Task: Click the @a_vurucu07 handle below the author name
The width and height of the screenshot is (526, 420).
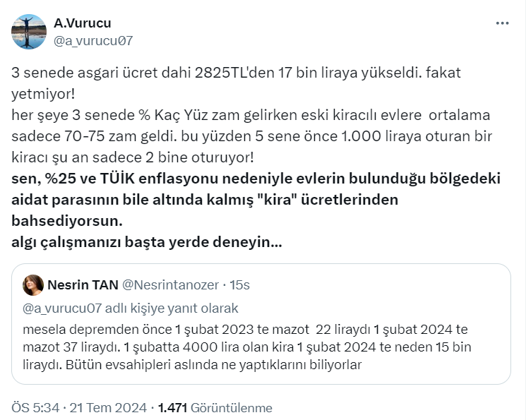Action: pos(93,40)
